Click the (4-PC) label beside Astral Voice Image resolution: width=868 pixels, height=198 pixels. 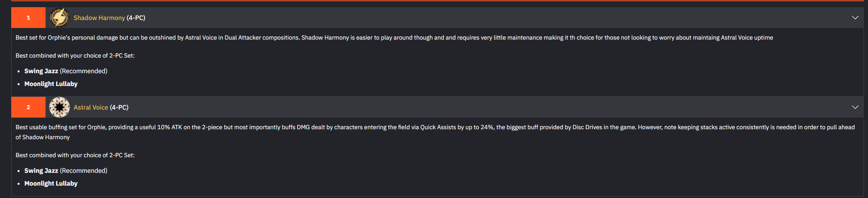(x=119, y=108)
